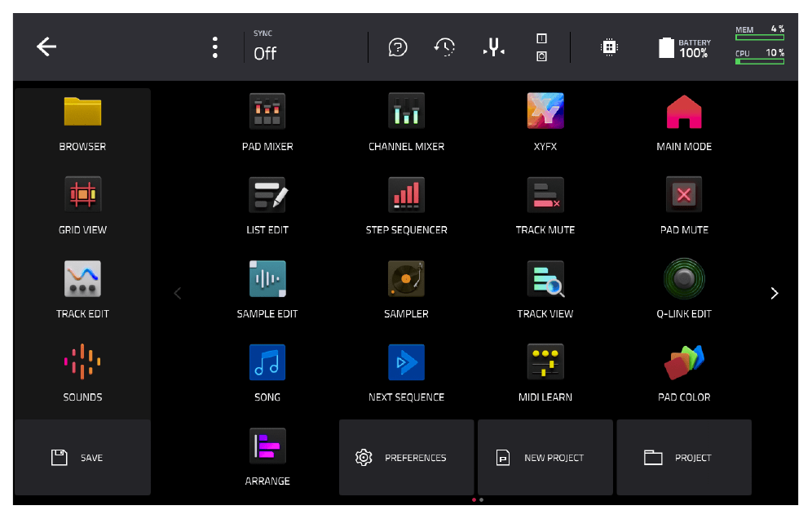Open Arrange mode
Viewport: 812px width, 519px height.
267,457
